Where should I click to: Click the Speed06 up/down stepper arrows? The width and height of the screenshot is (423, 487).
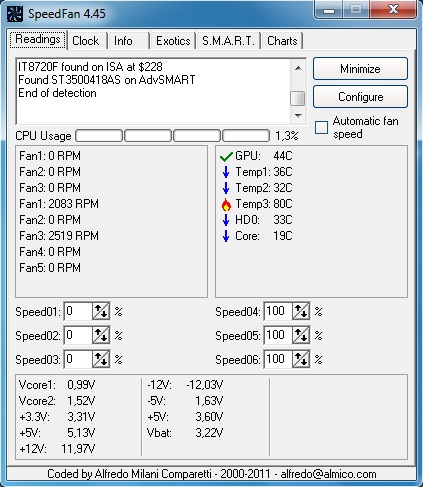[301, 359]
